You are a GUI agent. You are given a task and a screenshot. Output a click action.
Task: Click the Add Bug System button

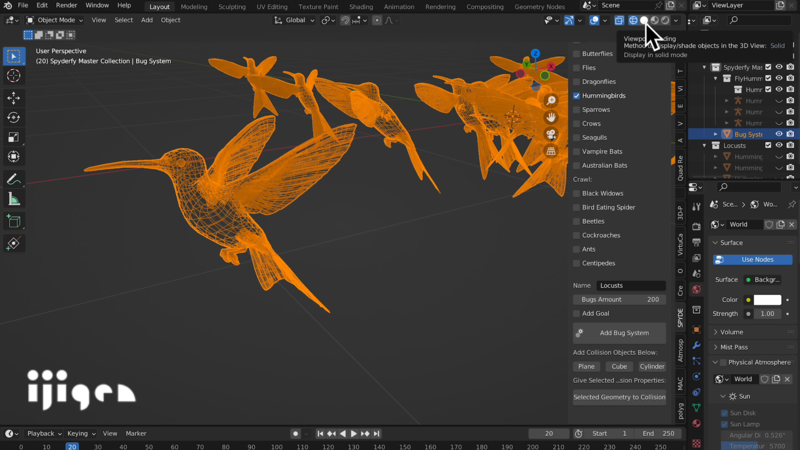point(619,333)
